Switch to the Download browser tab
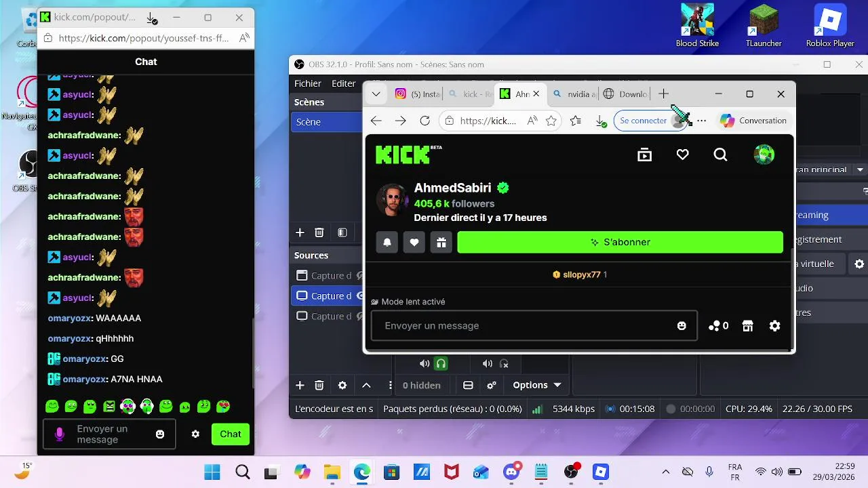Viewport: 868px width, 488px height. click(x=625, y=94)
